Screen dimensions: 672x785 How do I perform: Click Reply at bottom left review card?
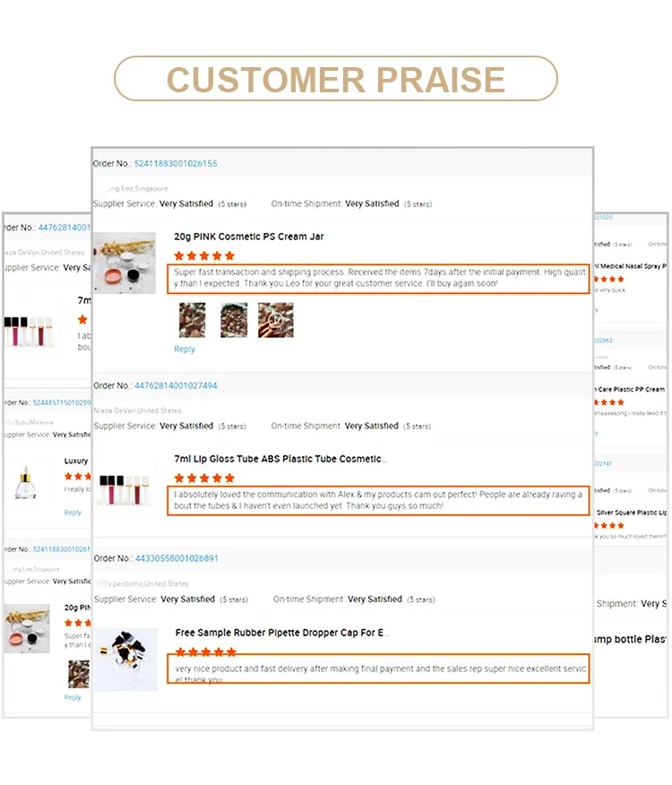[73, 697]
